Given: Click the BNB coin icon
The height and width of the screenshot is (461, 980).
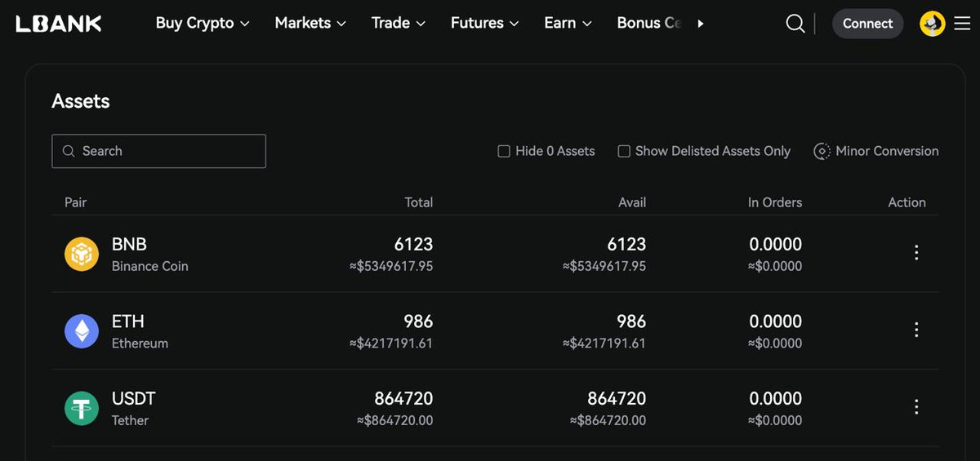Looking at the screenshot, I should coord(82,254).
